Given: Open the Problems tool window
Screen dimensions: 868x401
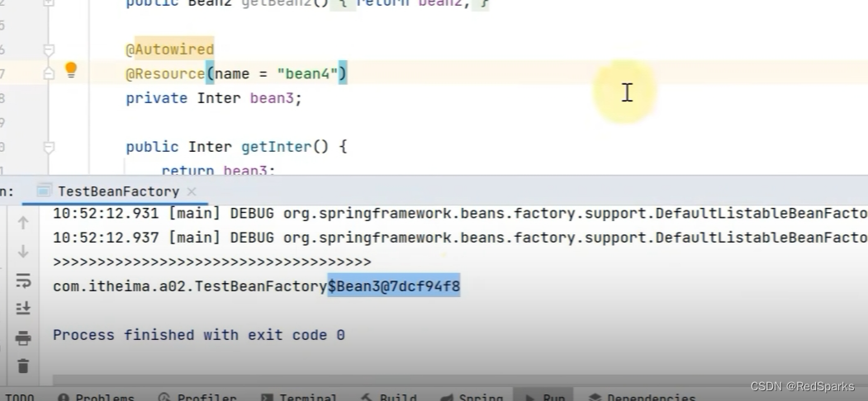Looking at the screenshot, I should (97, 399).
